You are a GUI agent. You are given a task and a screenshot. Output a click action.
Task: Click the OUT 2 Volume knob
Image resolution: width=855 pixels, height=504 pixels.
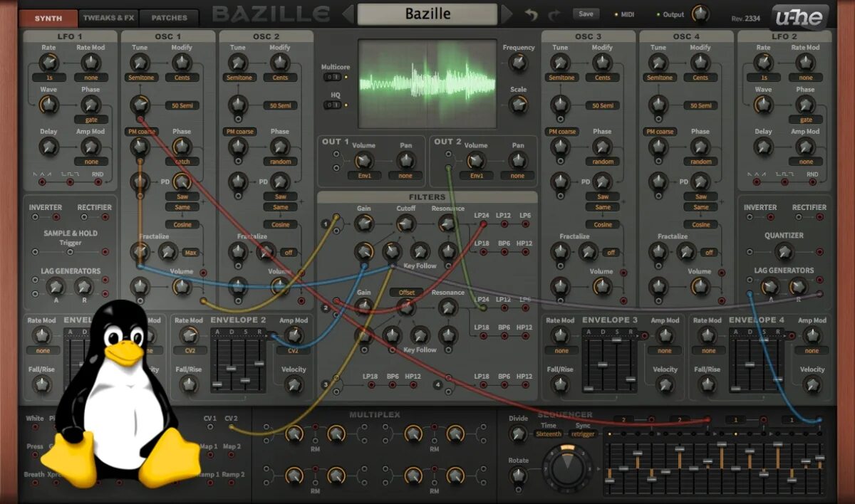(x=476, y=161)
